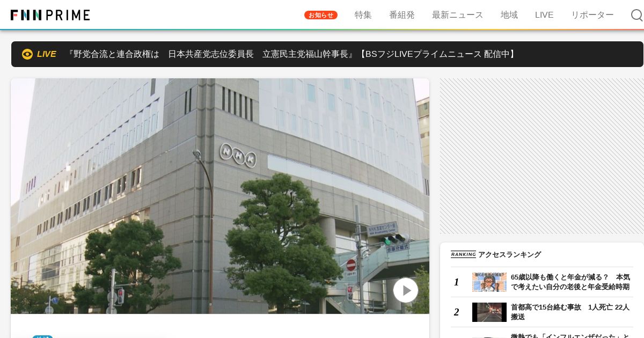Screen dimensions: 644x338
Task: Open the インフルエンザ ranking article
Action: 570,335
